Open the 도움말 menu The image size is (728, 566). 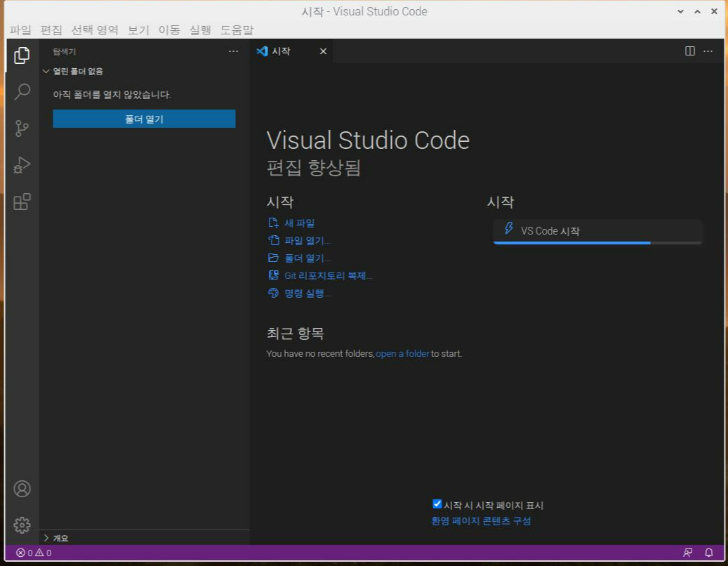(237, 30)
